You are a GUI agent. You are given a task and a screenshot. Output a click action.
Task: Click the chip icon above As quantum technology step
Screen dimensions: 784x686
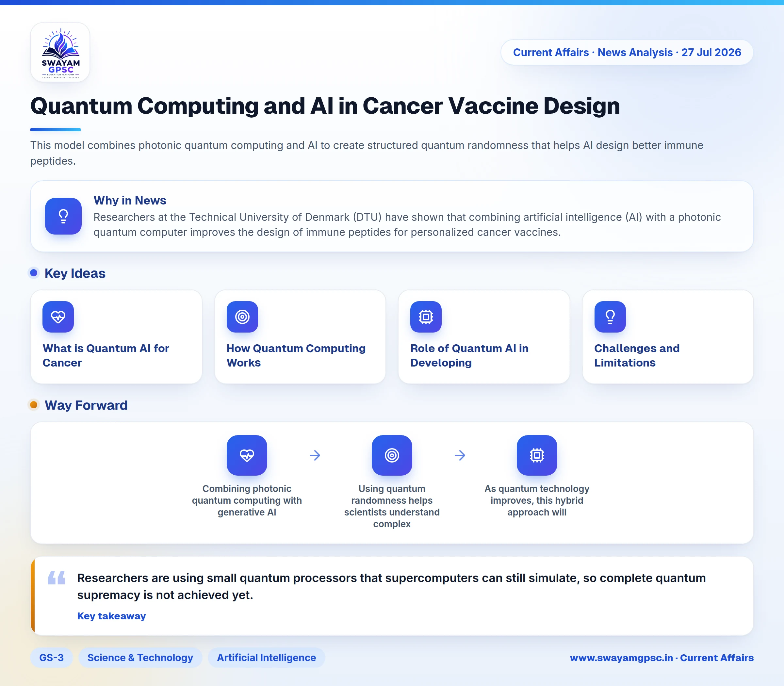[x=537, y=455]
